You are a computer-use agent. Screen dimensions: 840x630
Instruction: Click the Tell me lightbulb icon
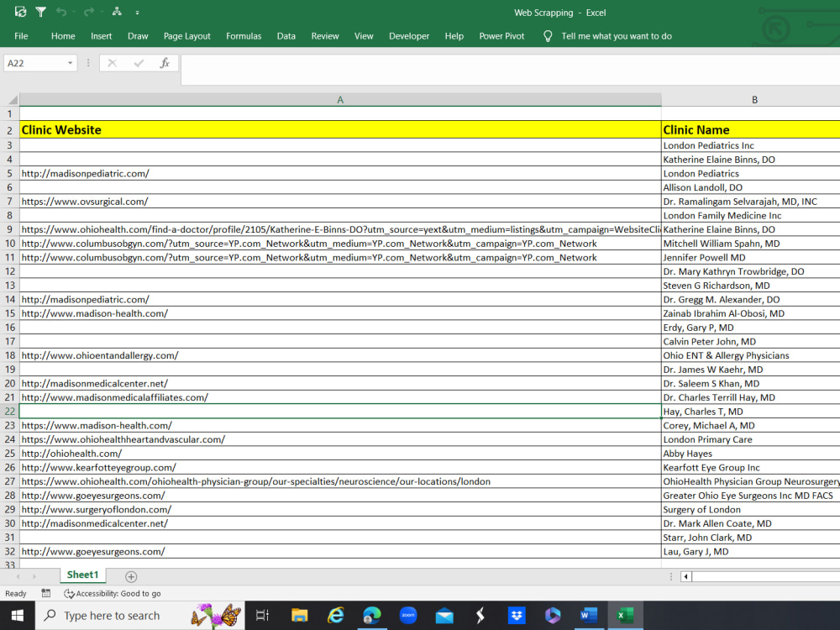548,36
